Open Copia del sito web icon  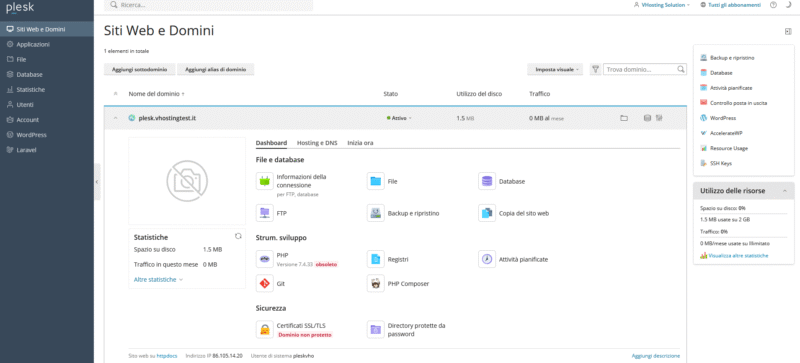tap(487, 213)
